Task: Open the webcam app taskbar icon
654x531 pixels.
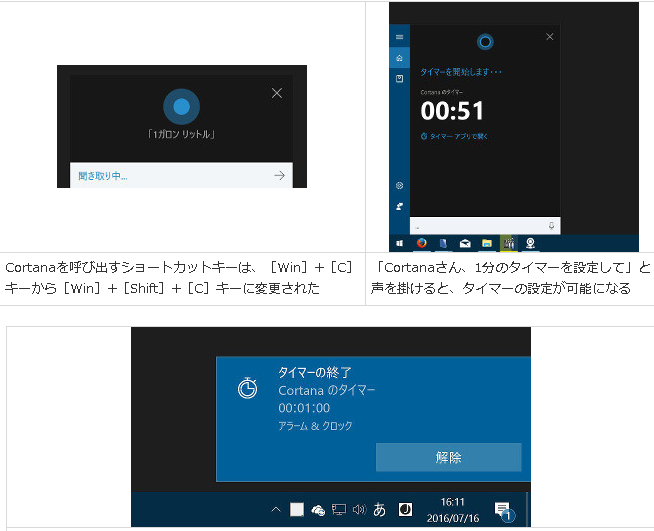Action: click(x=530, y=243)
